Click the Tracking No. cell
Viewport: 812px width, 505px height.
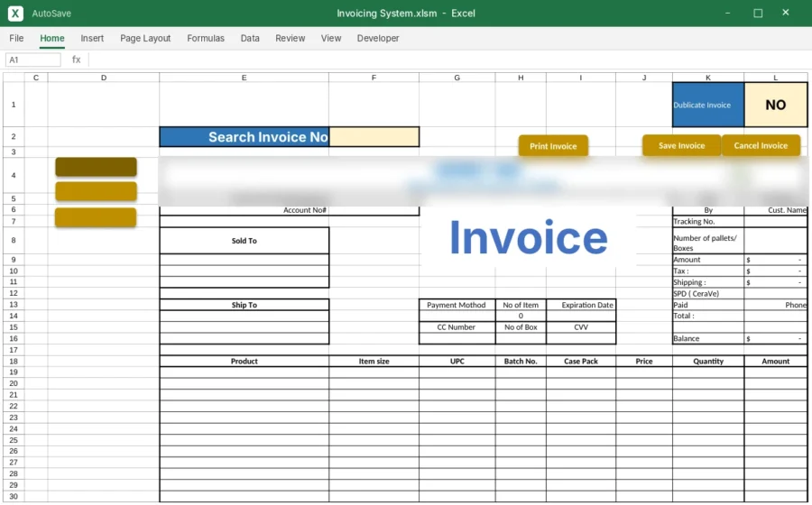pos(708,222)
